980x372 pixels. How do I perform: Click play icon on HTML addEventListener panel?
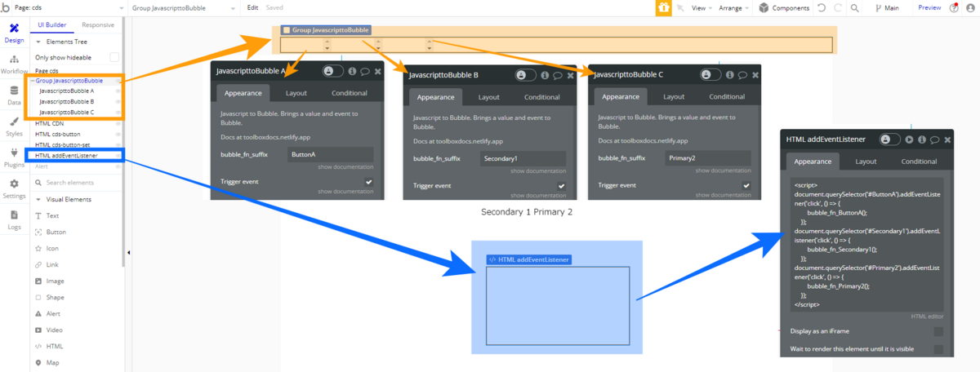click(x=909, y=139)
